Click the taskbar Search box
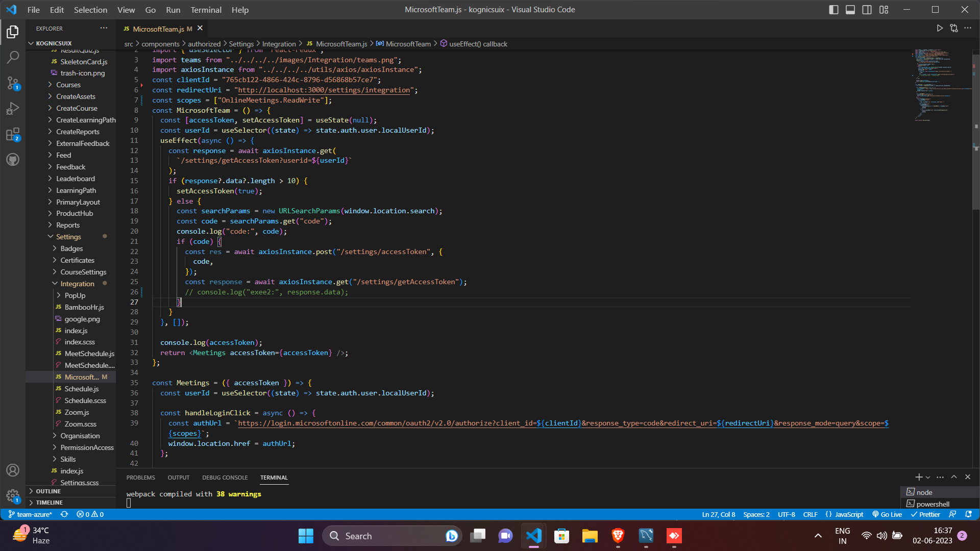The image size is (980, 551). [392, 536]
